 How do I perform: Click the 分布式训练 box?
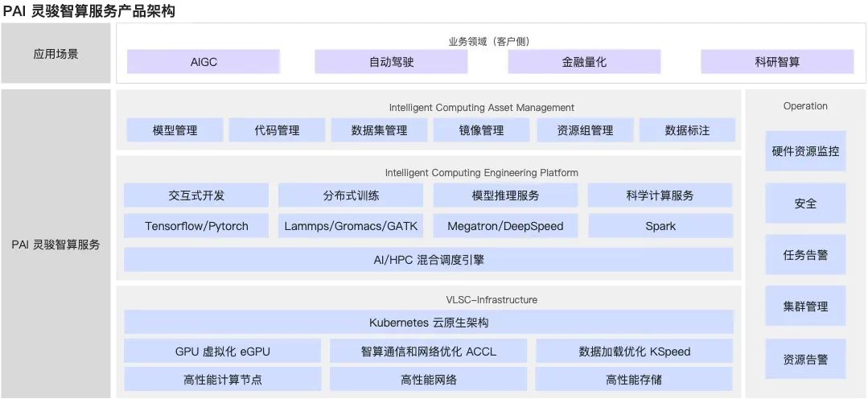(351, 195)
